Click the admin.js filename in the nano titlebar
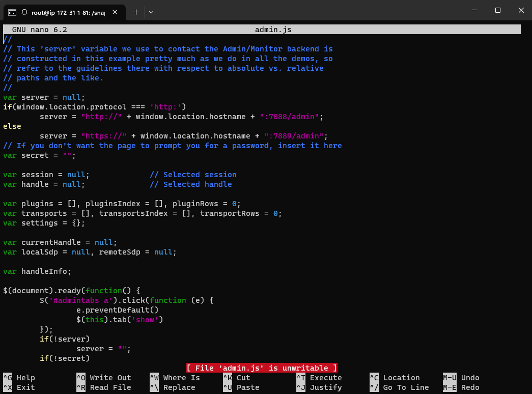The image size is (532, 394). (x=273, y=29)
